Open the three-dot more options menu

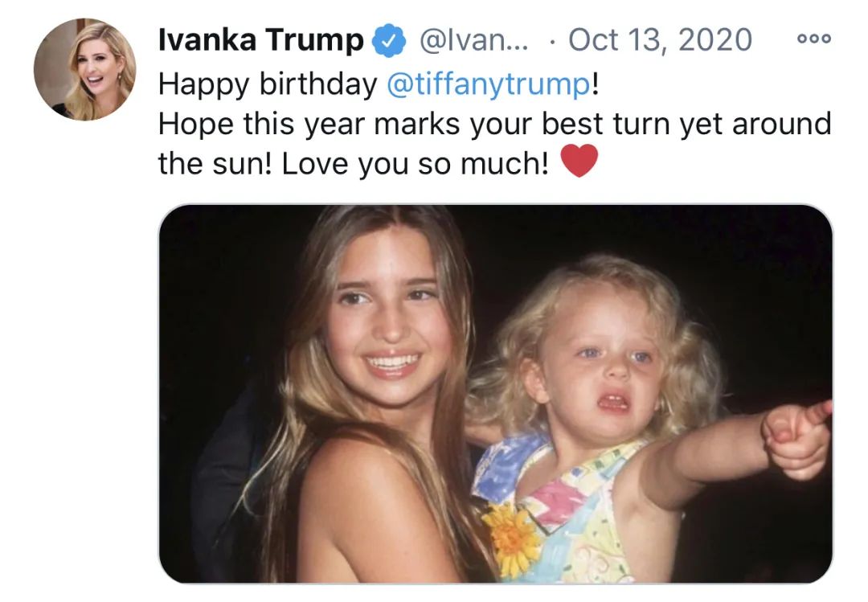pyautogui.click(x=813, y=39)
